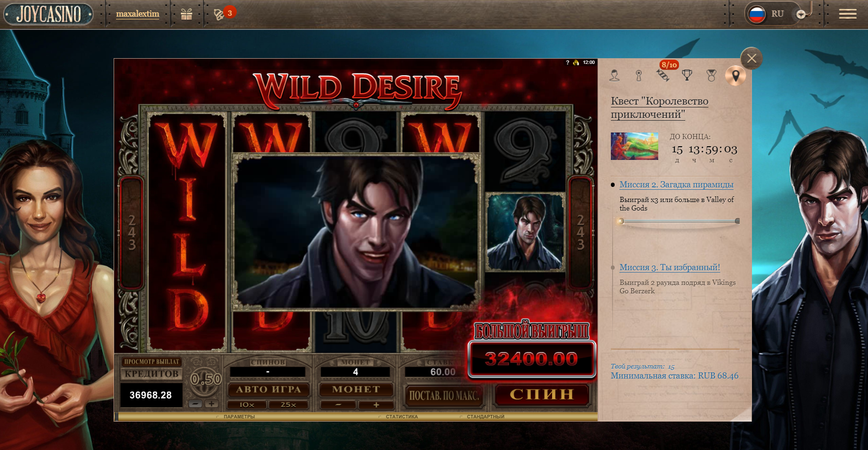Click the quest thumbnail image
868x450 pixels.
pos(635,146)
